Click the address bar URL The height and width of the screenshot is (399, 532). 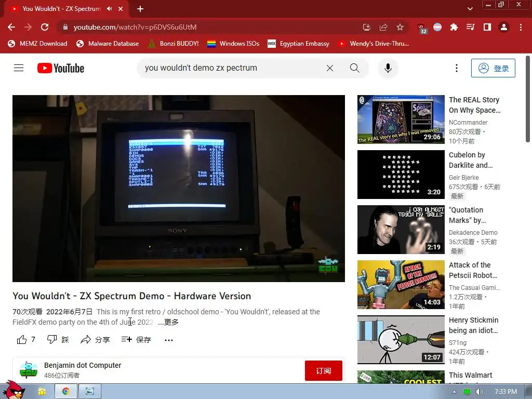pos(135,27)
